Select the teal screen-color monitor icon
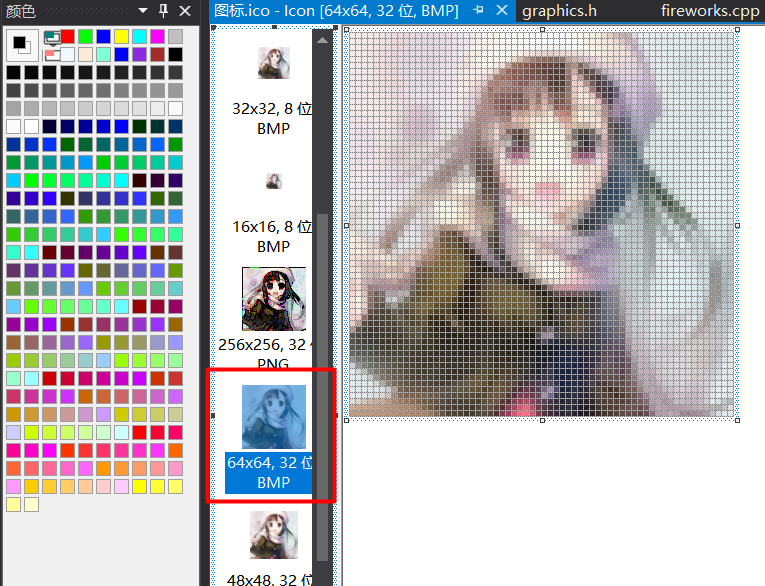 pos(52,37)
